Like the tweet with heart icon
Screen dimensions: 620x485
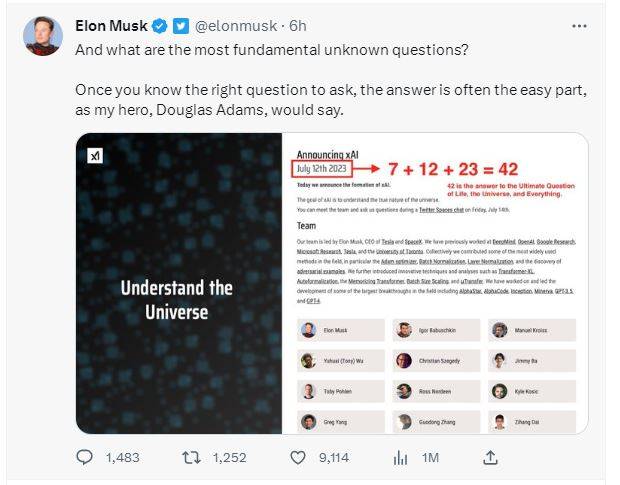tap(296, 457)
